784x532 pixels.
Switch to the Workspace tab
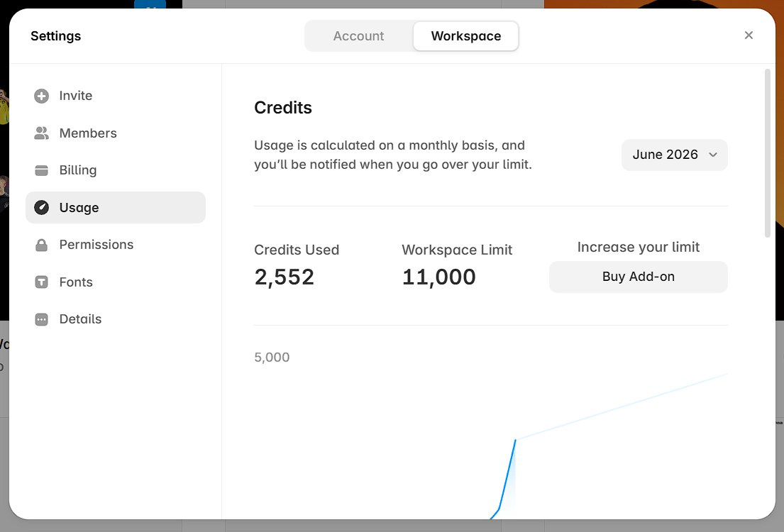coord(466,36)
